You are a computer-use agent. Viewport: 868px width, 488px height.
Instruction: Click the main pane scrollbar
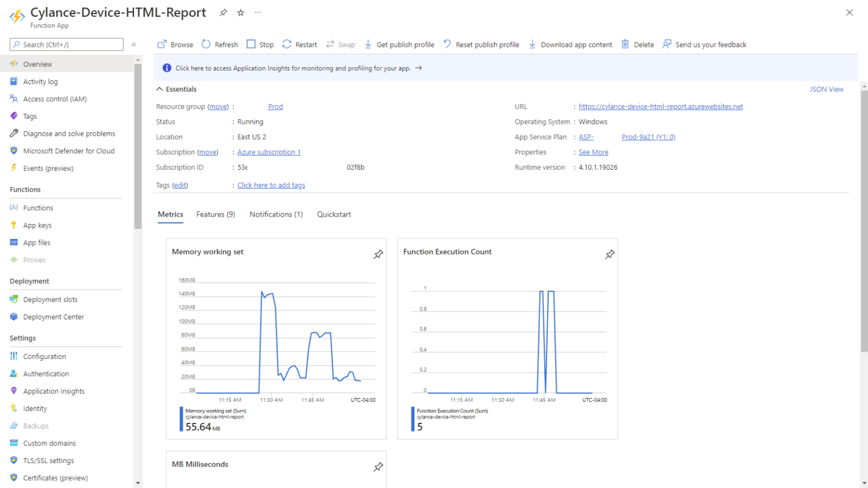point(863,221)
